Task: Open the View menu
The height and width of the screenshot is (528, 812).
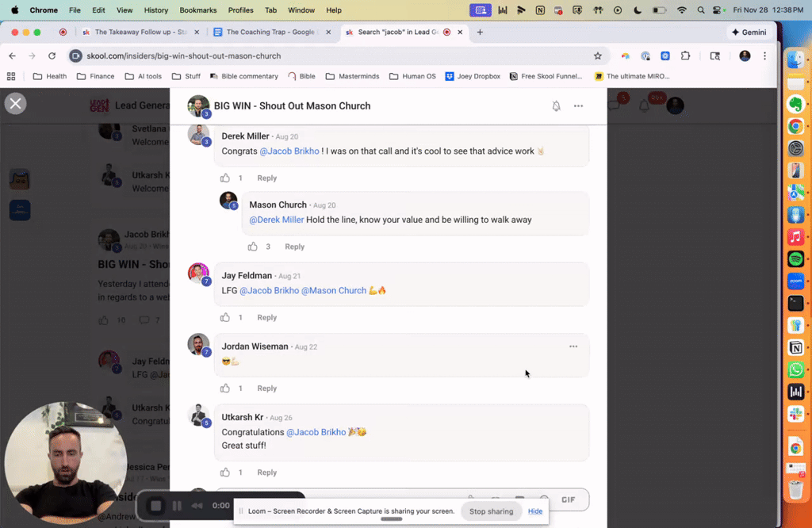Action: pyautogui.click(x=124, y=10)
